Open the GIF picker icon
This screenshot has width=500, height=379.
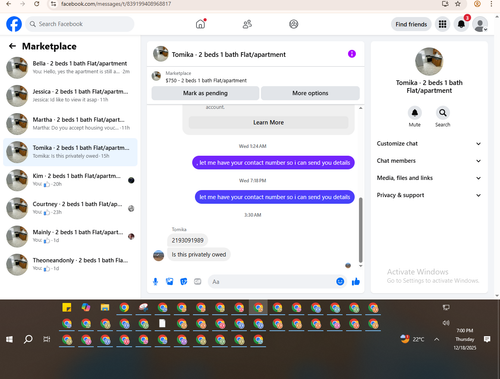click(x=198, y=282)
